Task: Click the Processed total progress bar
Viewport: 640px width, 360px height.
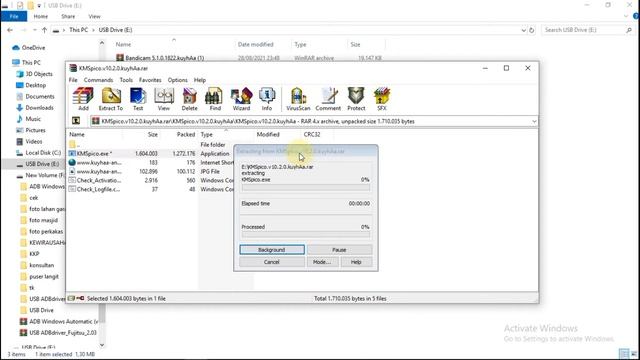Action: pos(306,235)
